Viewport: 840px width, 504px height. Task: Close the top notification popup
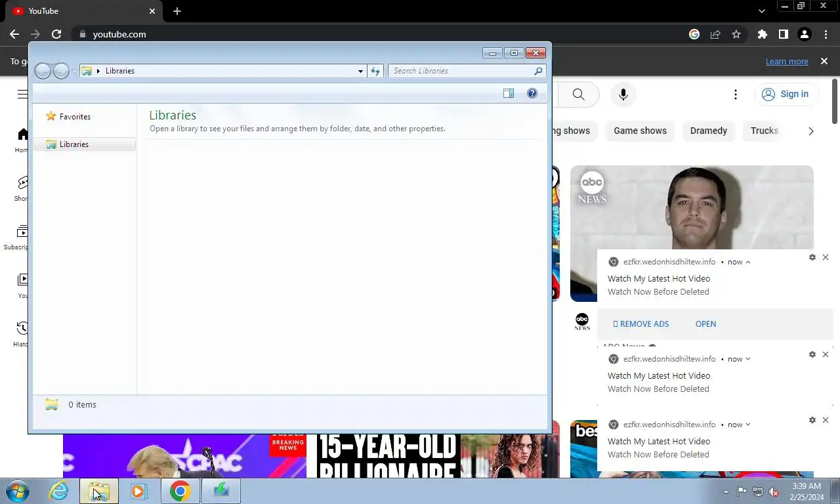pos(826,257)
